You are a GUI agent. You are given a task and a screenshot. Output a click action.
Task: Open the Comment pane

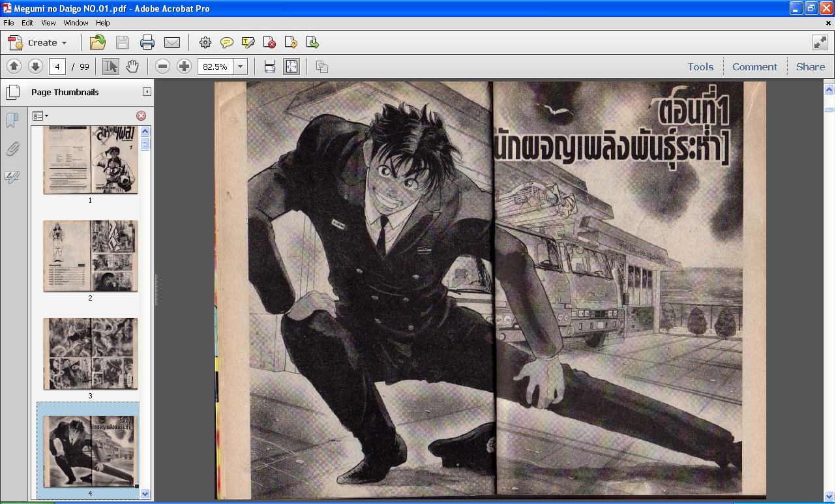pos(754,67)
